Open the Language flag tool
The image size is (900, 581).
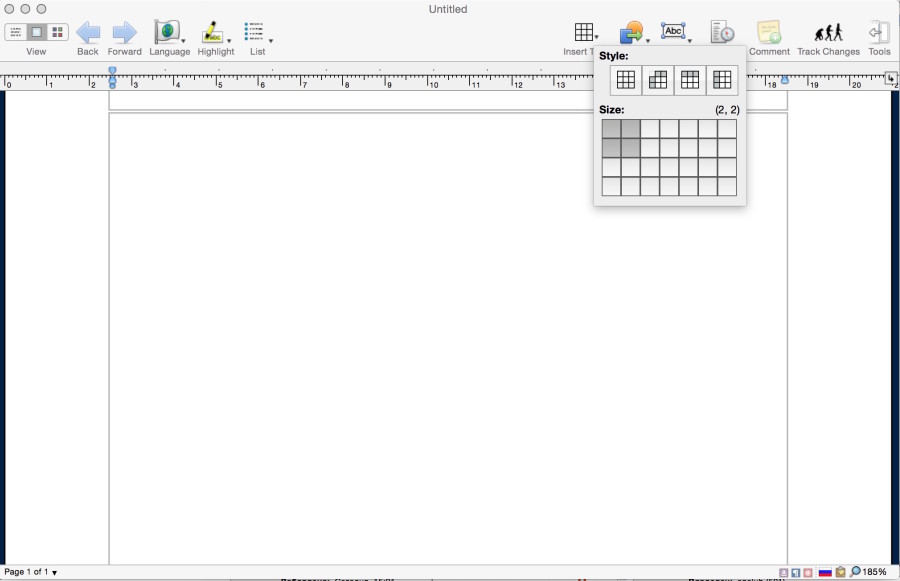166,33
